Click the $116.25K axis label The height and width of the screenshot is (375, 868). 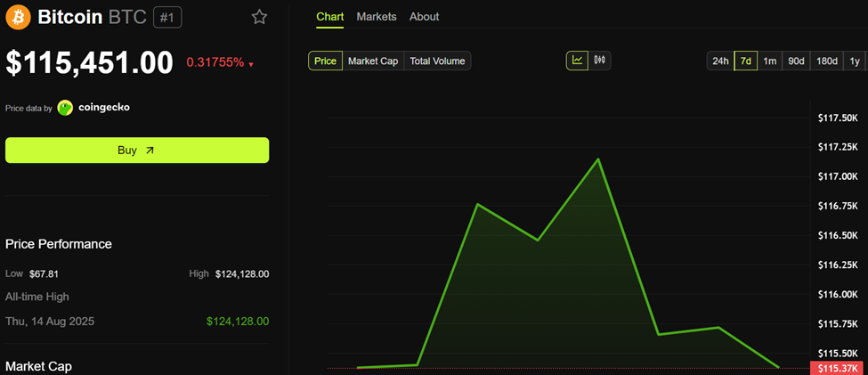coord(838,265)
